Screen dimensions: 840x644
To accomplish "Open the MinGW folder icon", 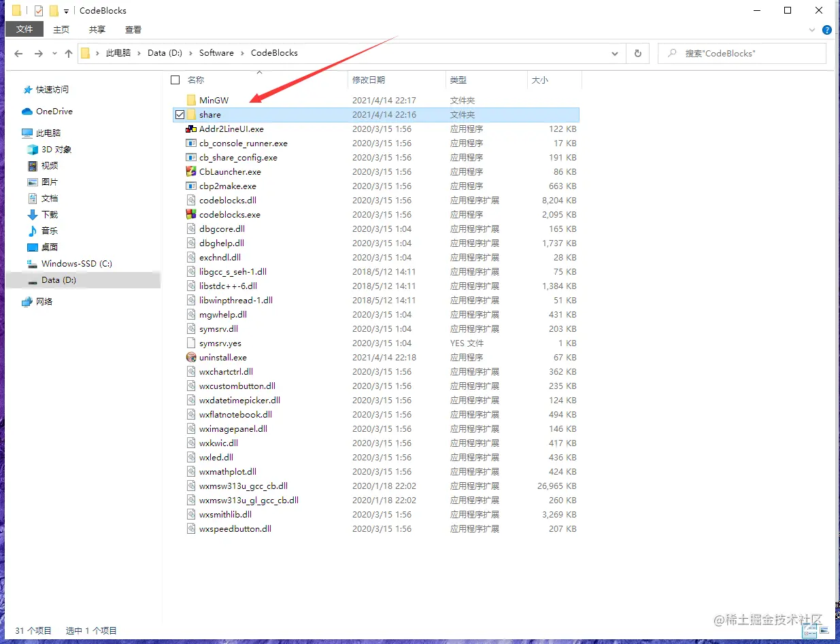I will (x=191, y=100).
